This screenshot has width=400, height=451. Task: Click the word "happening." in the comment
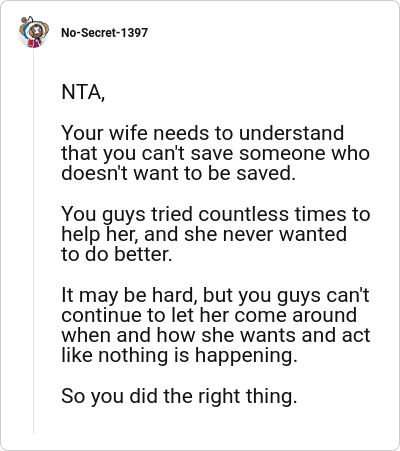tap(246, 356)
